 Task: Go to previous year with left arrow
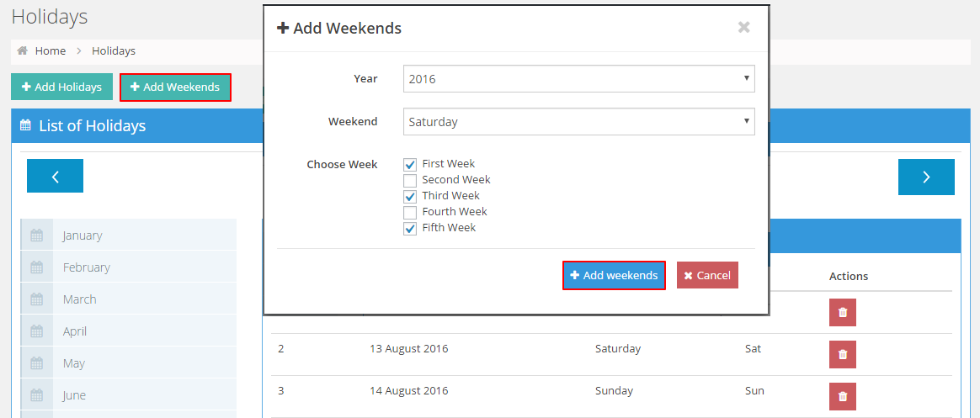point(55,177)
